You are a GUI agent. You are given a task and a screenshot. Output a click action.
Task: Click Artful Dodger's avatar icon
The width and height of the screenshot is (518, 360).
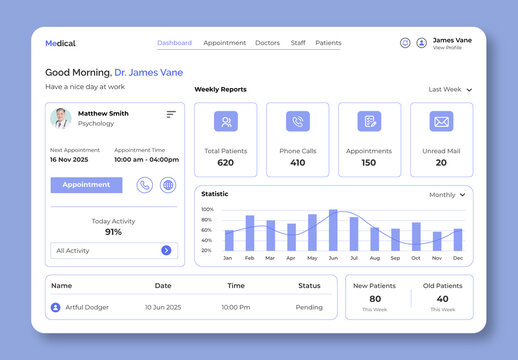pos(56,307)
